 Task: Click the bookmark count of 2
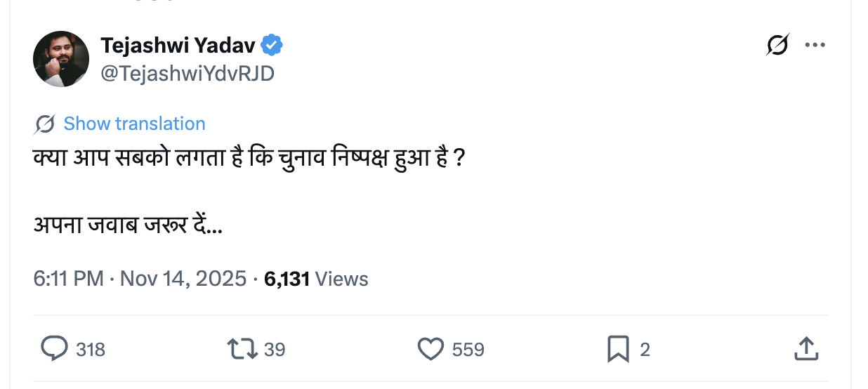point(645,350)
